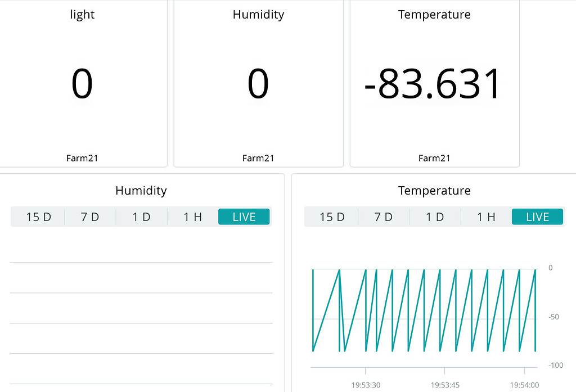Click the Temperature chart title
This screenshot has width=576, height=392.
click(x=434, y=191)
